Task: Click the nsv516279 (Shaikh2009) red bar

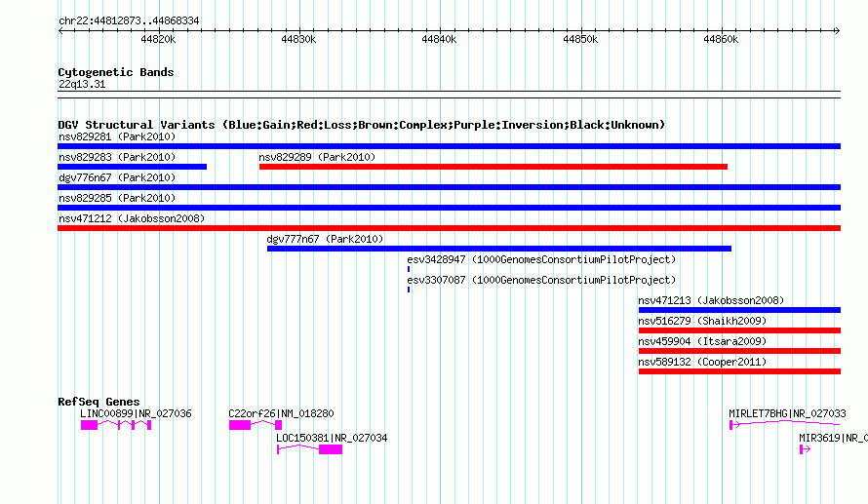Action: pyautogui.click(x=739, y=330)
